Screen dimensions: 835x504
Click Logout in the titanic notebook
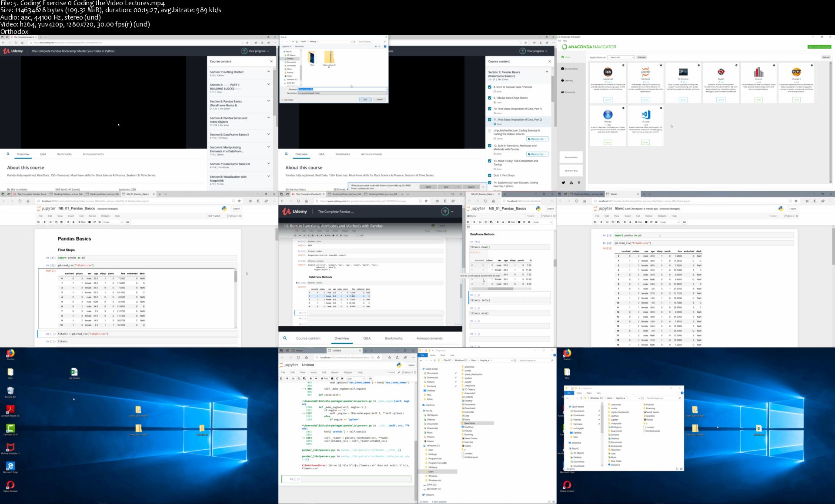pos(793,209)
